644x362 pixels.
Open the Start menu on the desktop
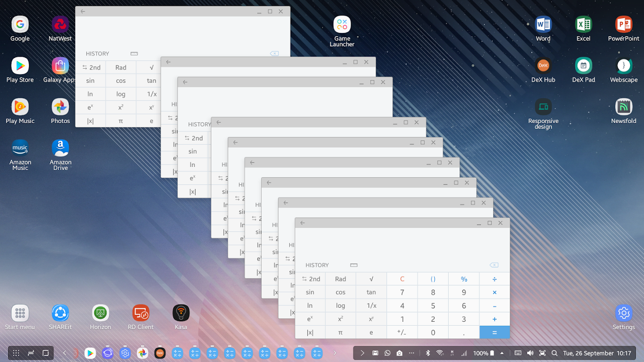[20, 313]
